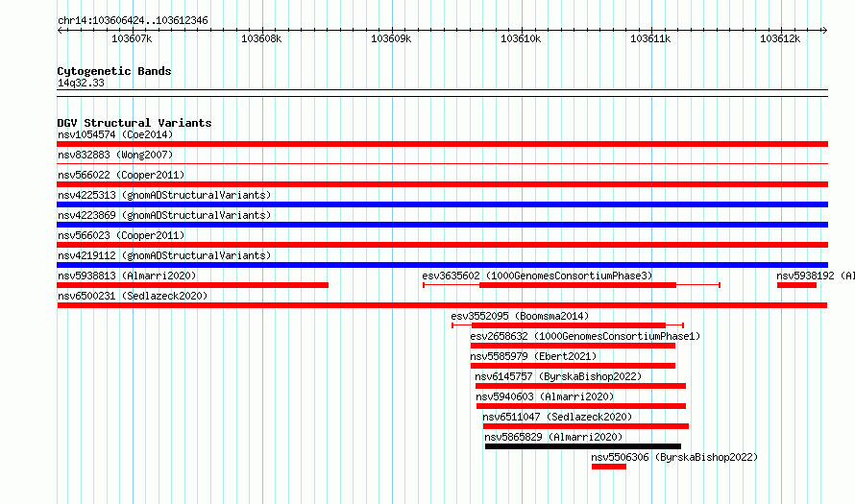Click the chr14:103606424..103612346 coordinate text
Image resolution: width=855 pixels, height=504 pixels.
(x=133, y=20)
